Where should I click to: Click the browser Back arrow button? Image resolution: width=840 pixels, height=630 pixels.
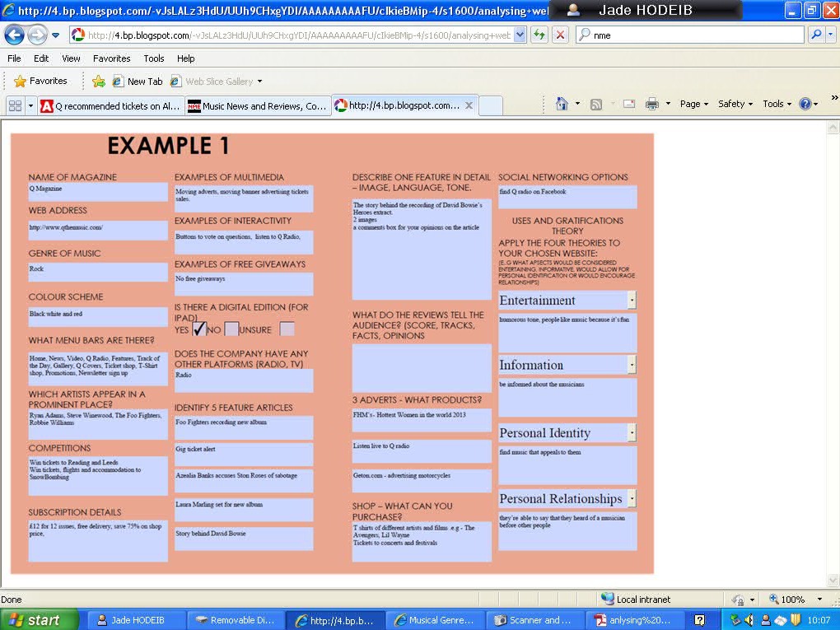[15, 35]
